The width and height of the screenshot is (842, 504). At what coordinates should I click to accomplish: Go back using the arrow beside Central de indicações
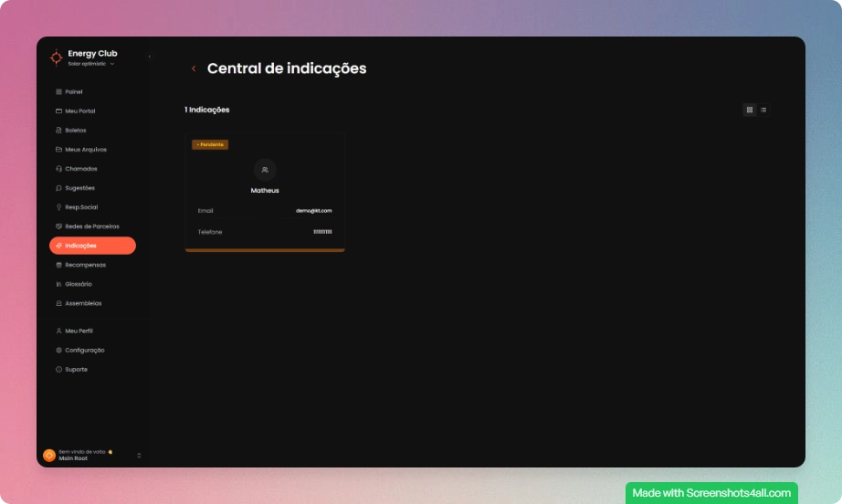[x=194, y=68]
